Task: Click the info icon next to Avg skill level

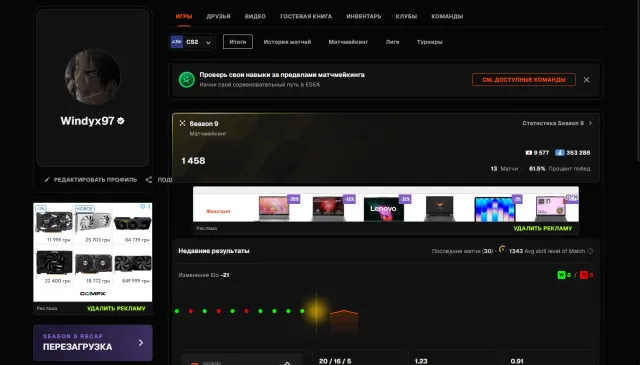Action: 590,251
